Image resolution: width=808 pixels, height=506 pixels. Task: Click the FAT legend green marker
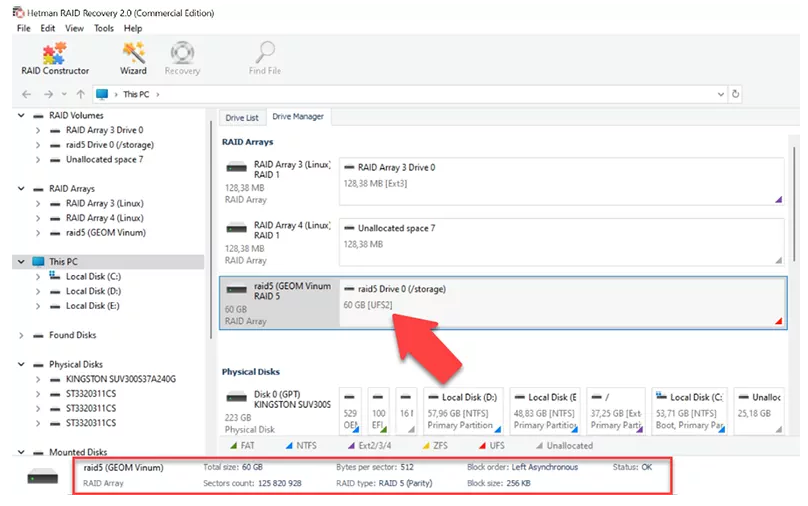pyautogui.click(x=234, y=445)
